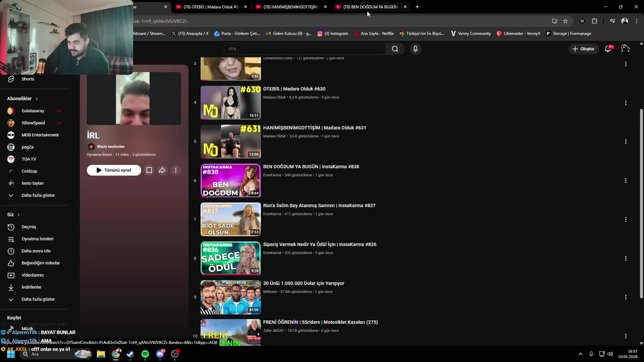Open options menu for FRENİ ÖĞRENİN video
This screenshot has width=644, height=362.
point(625,336)
